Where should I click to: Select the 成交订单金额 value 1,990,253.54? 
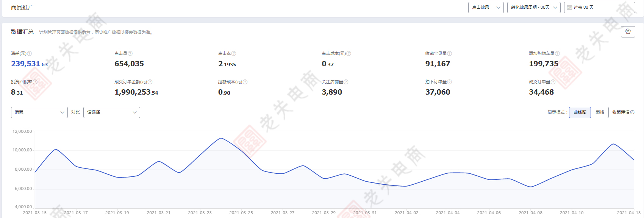point(136,92)
